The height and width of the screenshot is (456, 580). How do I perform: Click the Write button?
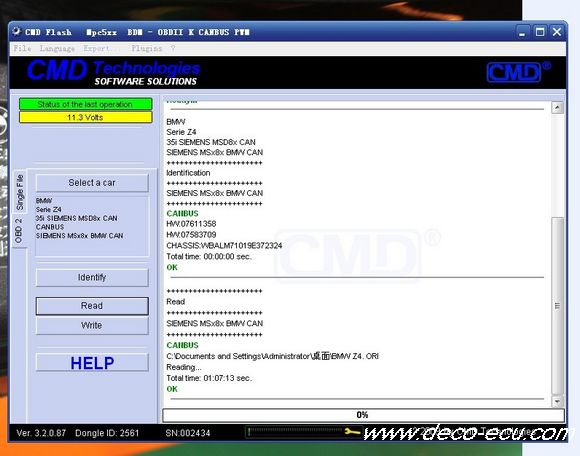92,325
